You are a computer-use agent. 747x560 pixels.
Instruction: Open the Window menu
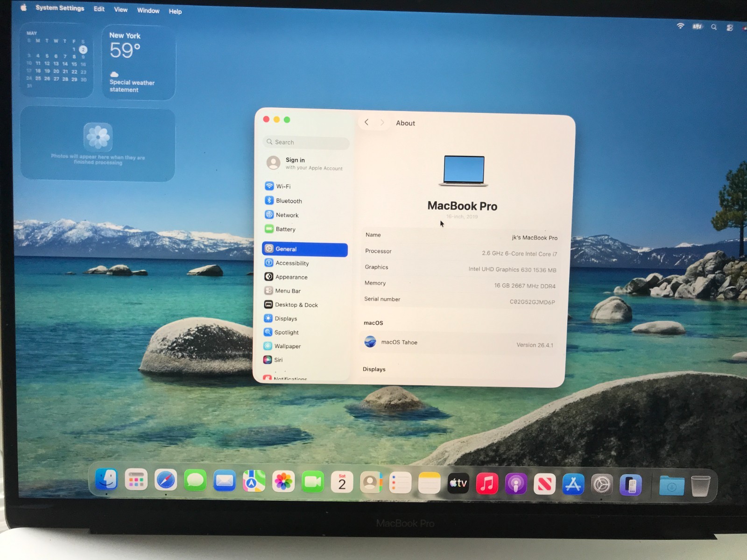(148, 10)
